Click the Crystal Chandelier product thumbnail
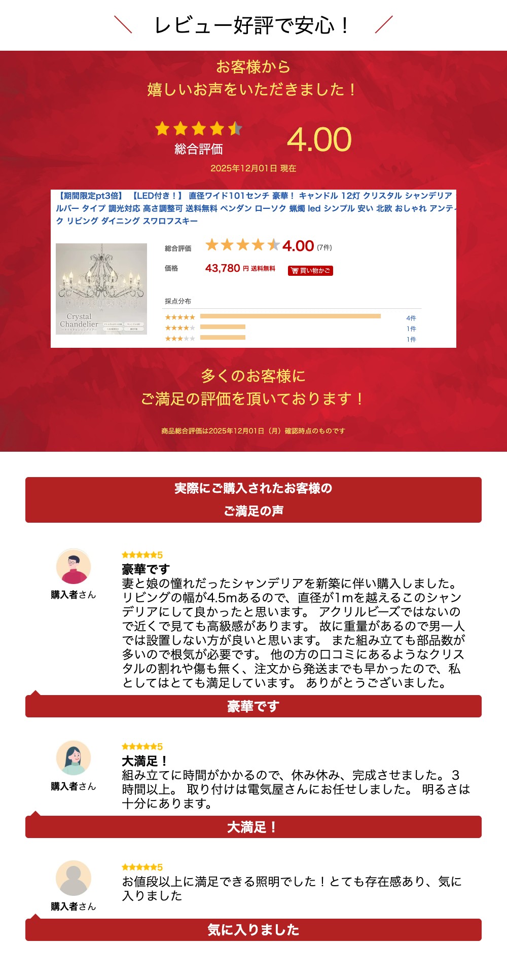Screen dimensions: 507x980 (101, 289)
